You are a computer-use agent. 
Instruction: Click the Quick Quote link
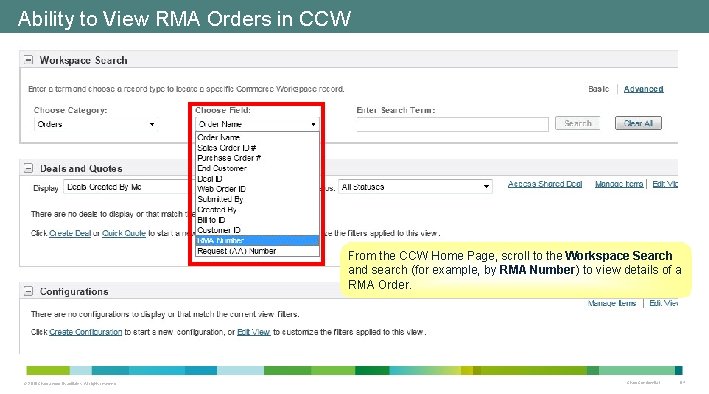(x=124, y=233)
